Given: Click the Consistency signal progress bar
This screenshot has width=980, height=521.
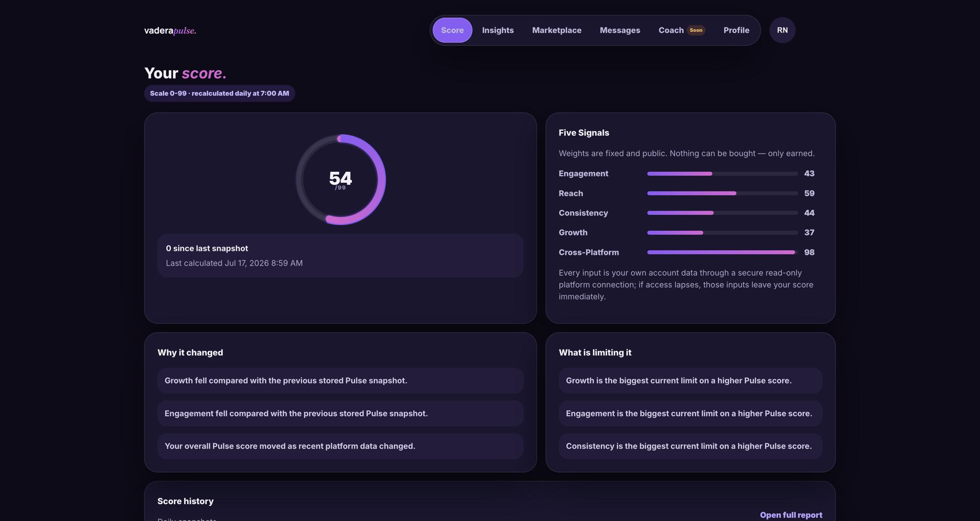Looking at the screenshot, I should coord(722,213).
